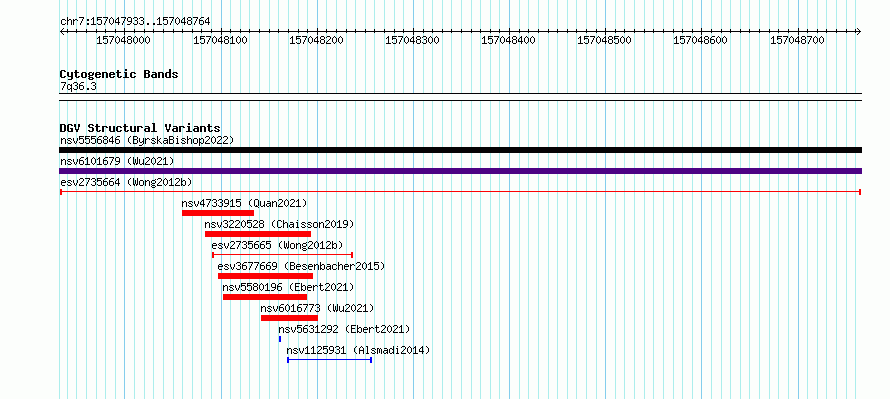Click ruler position 157048300
This screenshot has height=399, width=890.
[412, 40]
